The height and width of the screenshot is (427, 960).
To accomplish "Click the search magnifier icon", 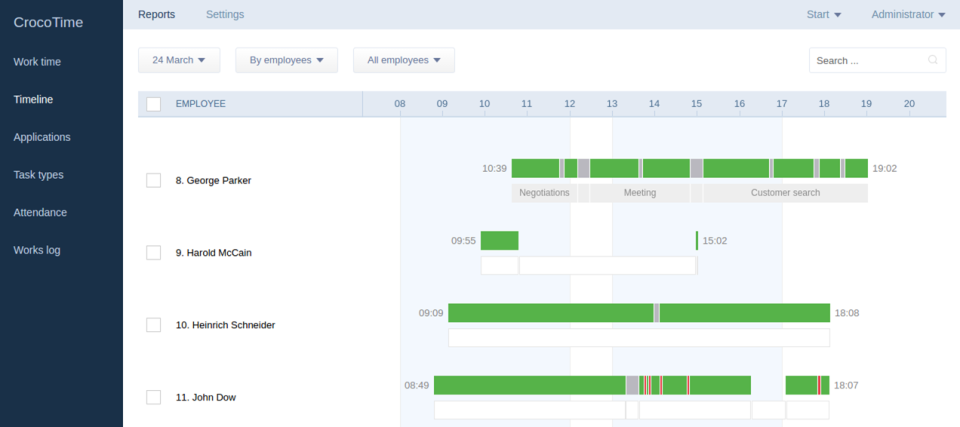I will pyautogui.click(x=932, y=60).
